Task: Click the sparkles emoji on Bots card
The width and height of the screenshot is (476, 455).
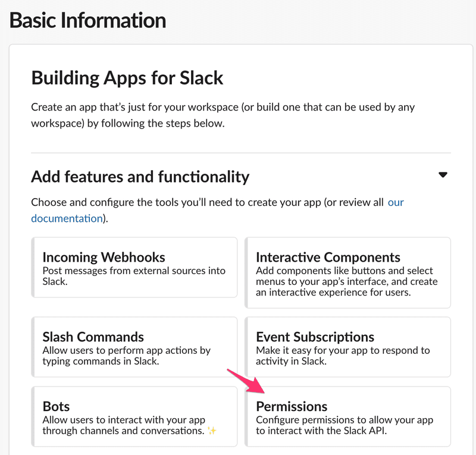Action: click(x=212, y=431)
